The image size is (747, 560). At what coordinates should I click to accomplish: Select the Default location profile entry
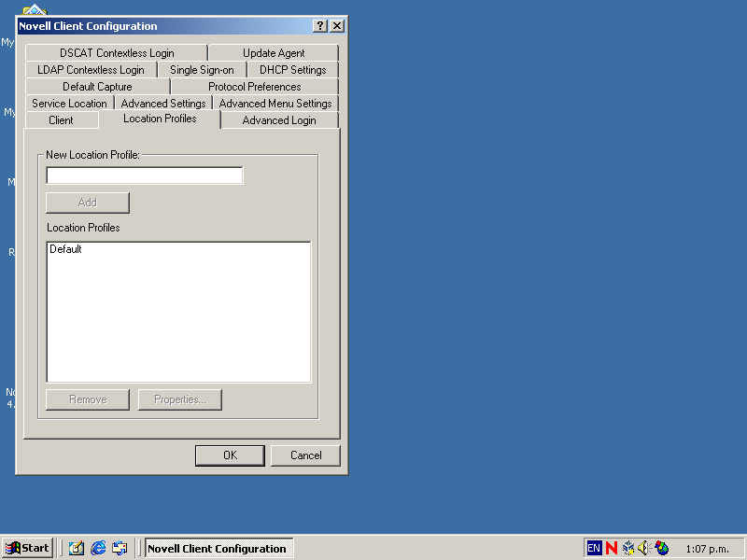click(x=65, y=249)
